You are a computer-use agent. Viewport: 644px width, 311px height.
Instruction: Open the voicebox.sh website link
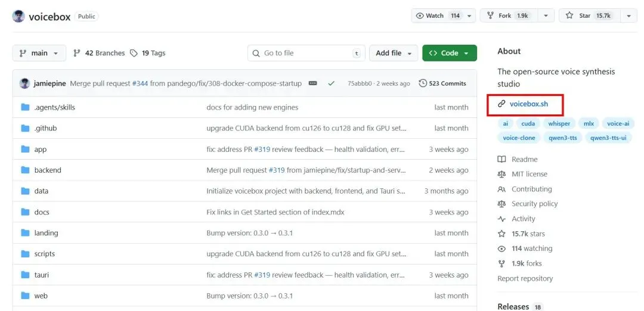click(528, 104)
